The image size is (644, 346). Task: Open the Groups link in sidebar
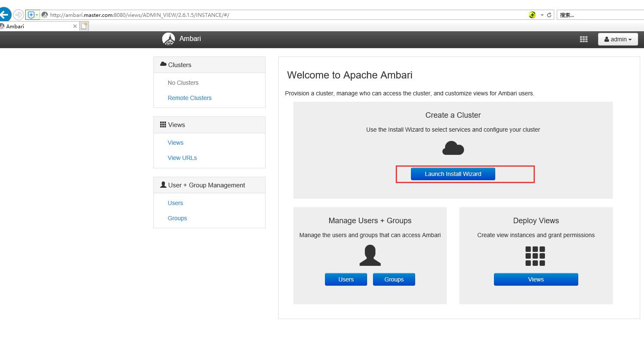[177, 218]
